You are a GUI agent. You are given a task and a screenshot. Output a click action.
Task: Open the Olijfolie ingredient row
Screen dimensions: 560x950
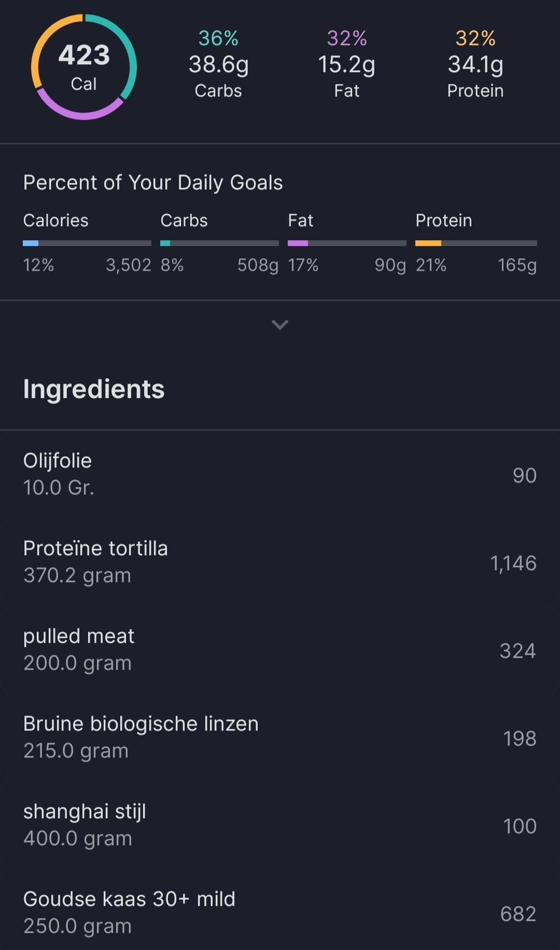[280, 474]
